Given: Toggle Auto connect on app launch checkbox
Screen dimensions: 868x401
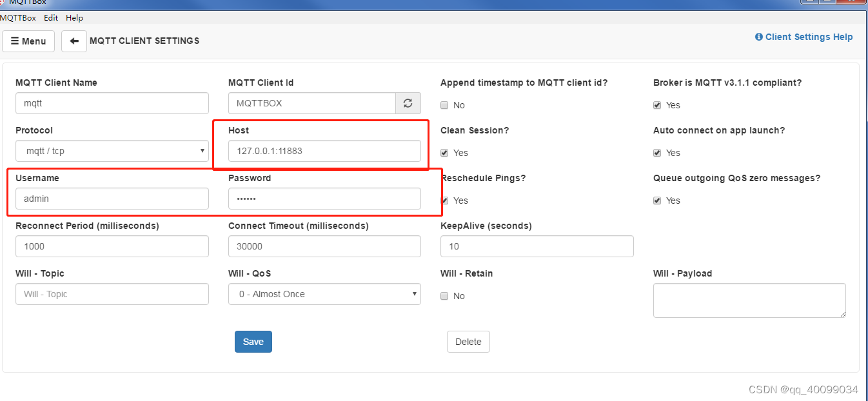Looking at the screenshot, I should [657, 153].
